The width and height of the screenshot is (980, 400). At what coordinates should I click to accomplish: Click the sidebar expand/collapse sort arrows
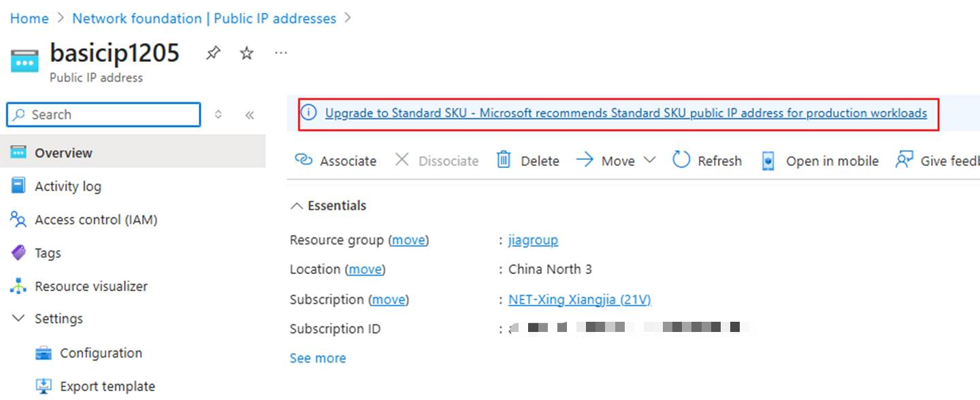[x=218, y=115]
